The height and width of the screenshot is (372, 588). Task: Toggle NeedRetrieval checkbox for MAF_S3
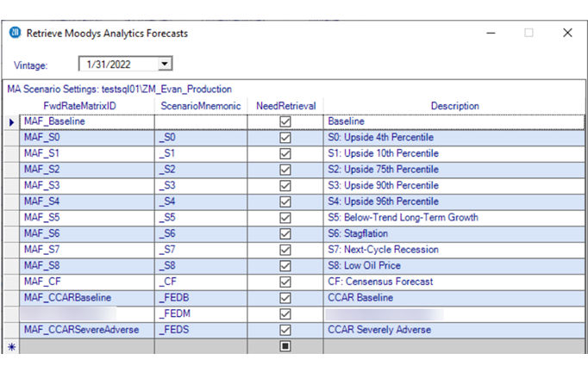pyautogui.click(x=285, y=186)
